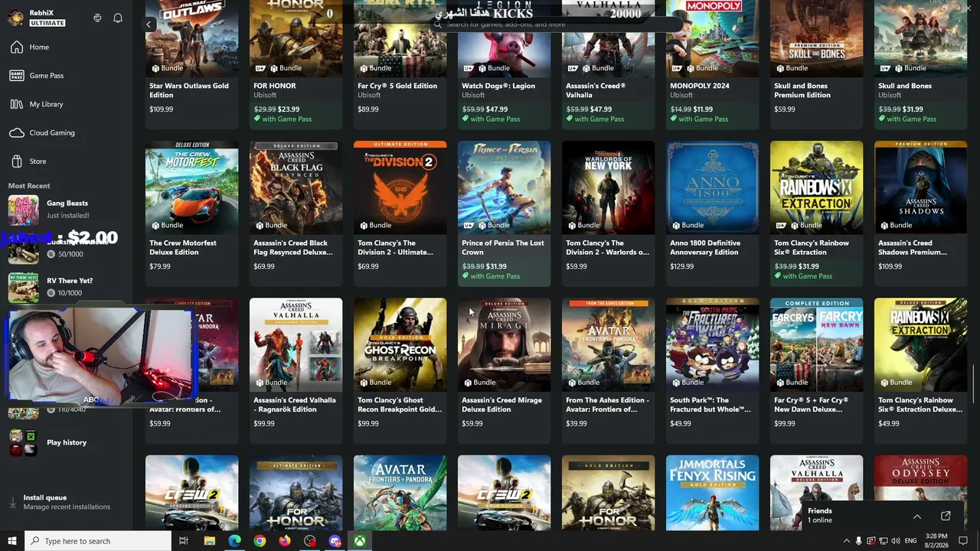Viewport: 980px width, 551px height.
Task: Click the Store bag icon
Action: tap(17, 161)
